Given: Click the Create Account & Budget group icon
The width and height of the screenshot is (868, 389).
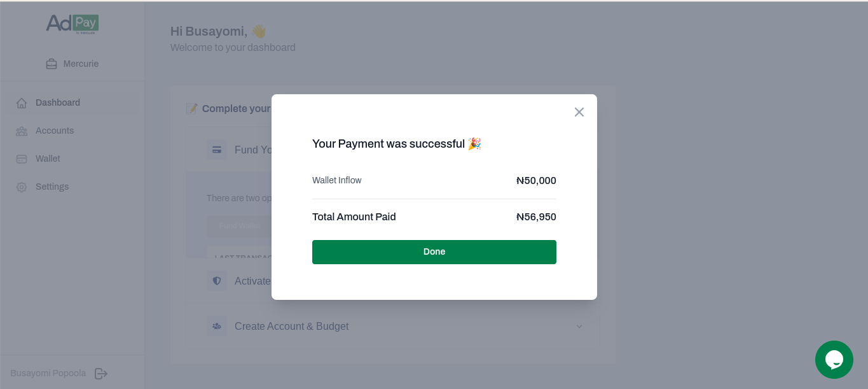Looking at the screenshot, I should pos(217,327).
